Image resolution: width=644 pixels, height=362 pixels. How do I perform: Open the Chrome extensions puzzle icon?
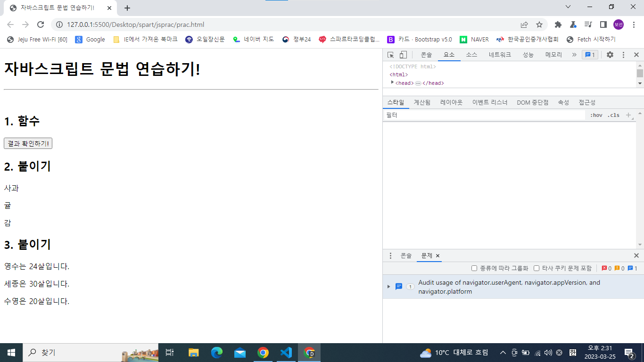pos(558,25)
